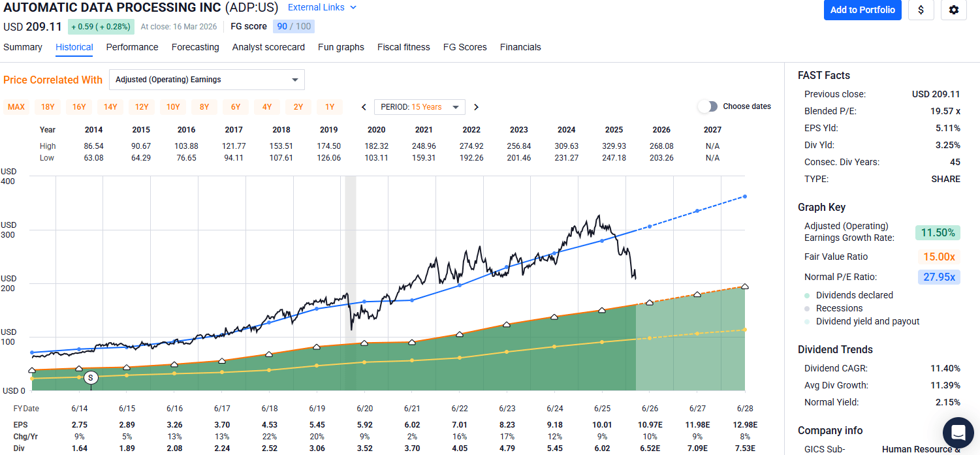Click the 6/28 dividend estimate 7.53E

[744, 448]
